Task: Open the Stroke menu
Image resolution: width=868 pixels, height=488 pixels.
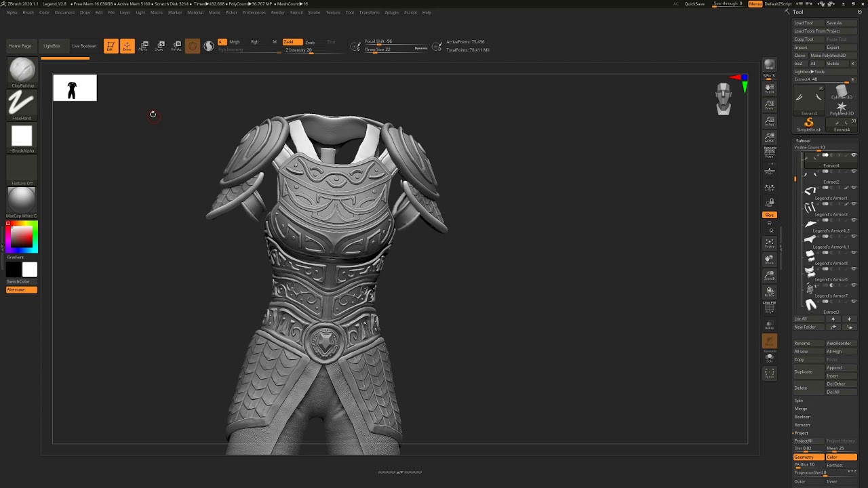Action: point(314,12)
